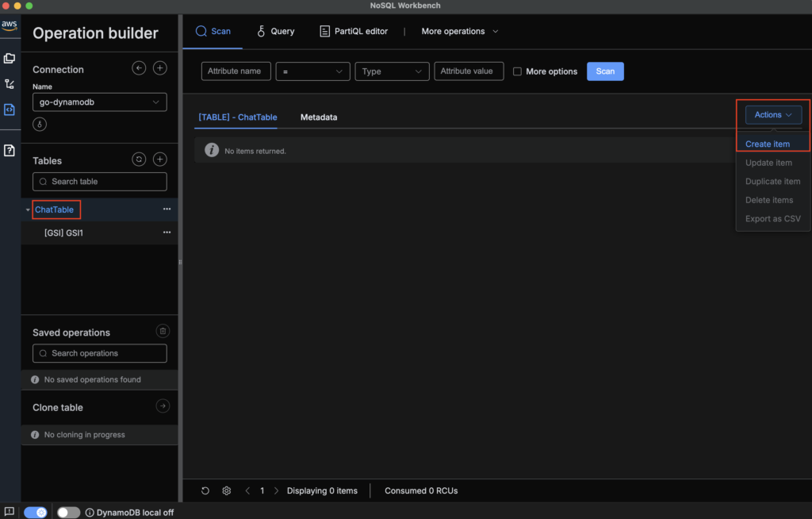Toggle DynamoDB local on
The image size is (812, 519).
(x=68, y=513)
